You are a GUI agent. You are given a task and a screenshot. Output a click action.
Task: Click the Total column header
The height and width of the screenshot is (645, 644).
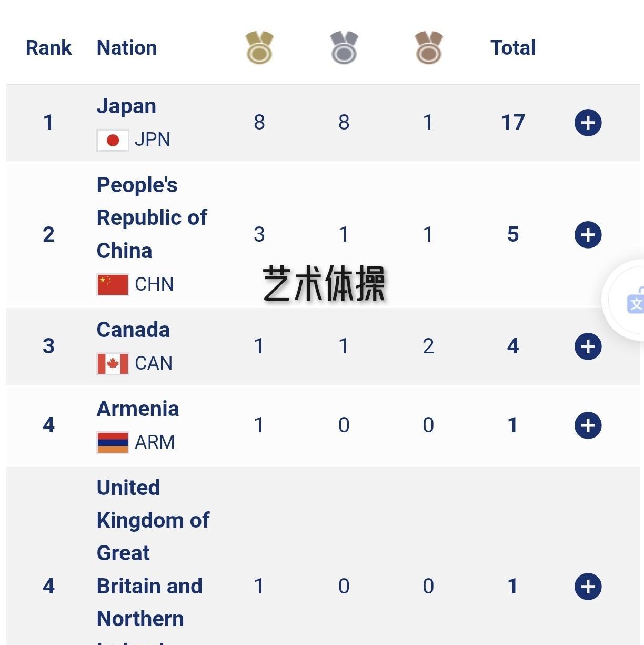coord(513,48)
